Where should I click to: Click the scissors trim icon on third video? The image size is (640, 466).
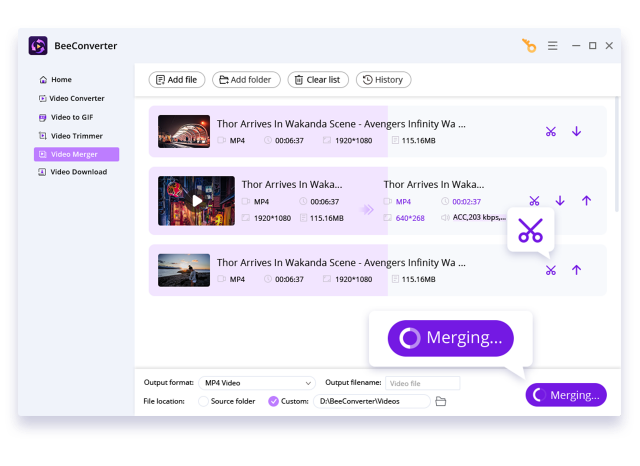coord(550,270)
